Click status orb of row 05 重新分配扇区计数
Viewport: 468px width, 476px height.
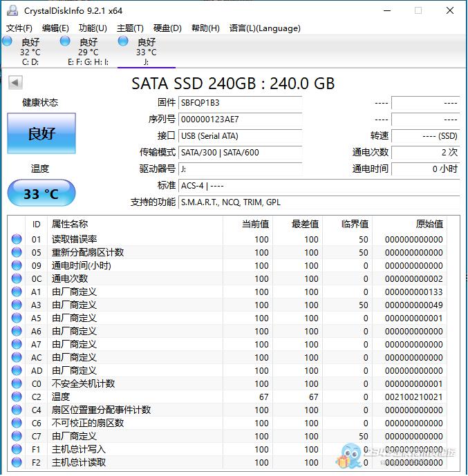coord(17,252)
